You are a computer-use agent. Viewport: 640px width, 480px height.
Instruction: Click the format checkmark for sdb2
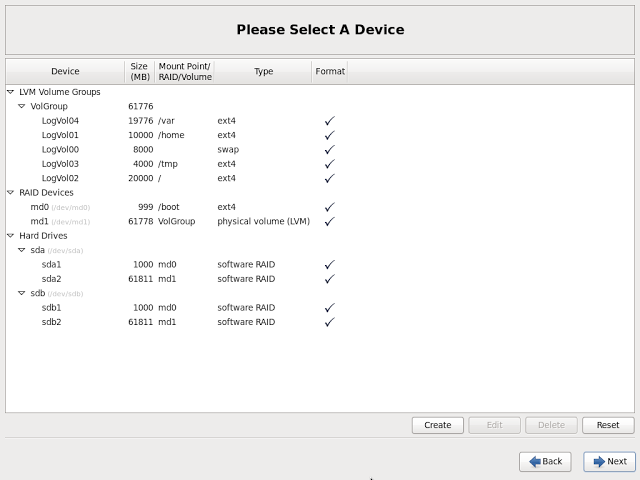click(329, 322)
